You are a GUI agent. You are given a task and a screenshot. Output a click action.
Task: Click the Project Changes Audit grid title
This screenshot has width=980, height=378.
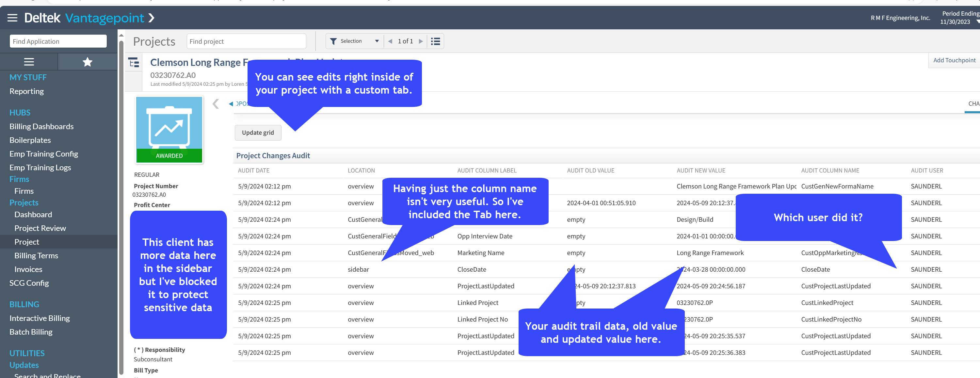(x=273, y=155)
